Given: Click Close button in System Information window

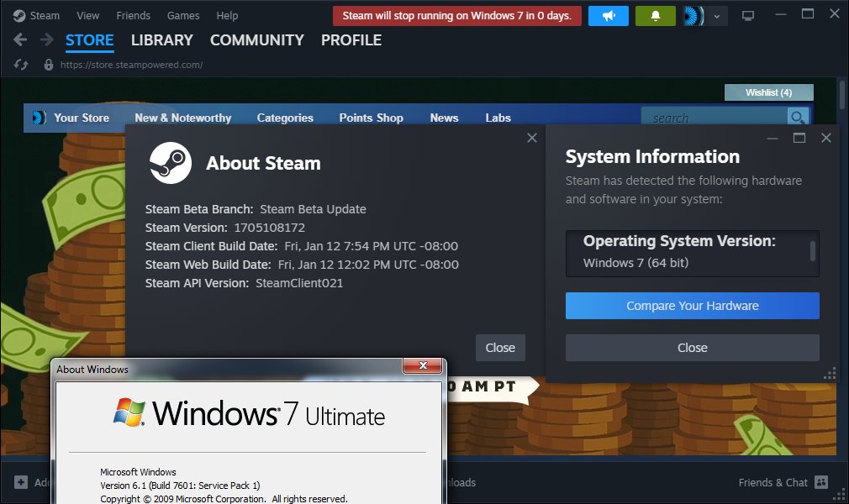Looking at the screenshot, I should [692, 348].
